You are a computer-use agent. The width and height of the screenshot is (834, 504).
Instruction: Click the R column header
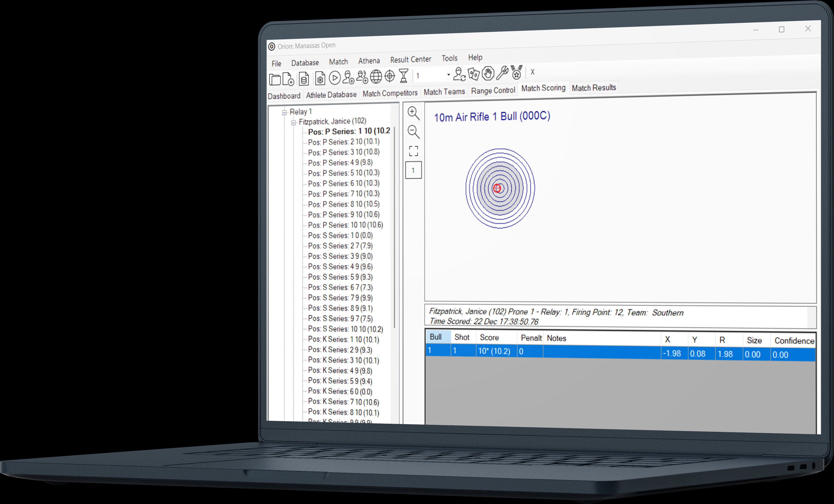729,340
